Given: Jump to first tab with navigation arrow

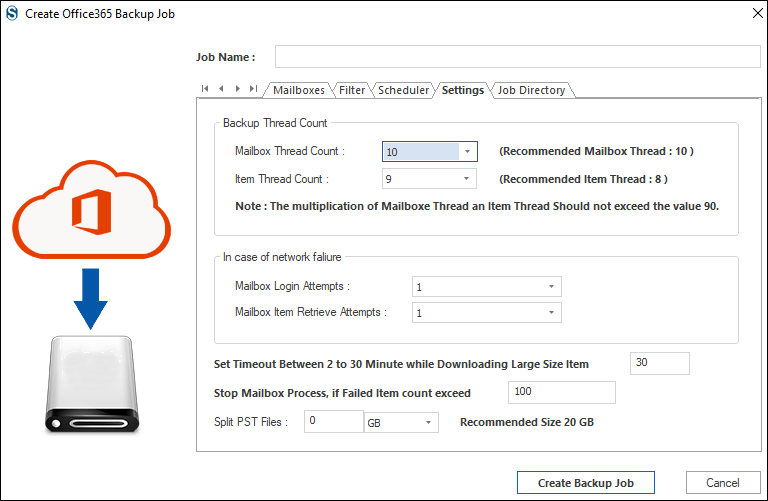Looking at the screenshot, I should pos(205,89).
